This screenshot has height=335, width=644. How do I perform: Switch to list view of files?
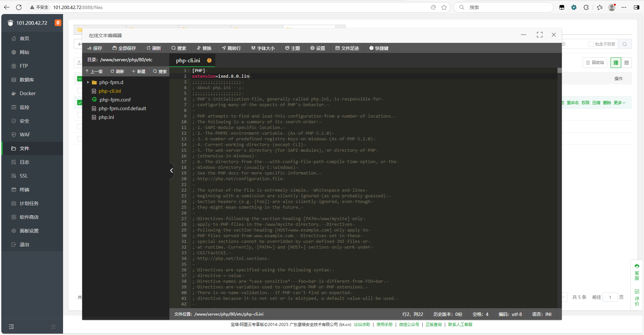click(x=616, y=63)
